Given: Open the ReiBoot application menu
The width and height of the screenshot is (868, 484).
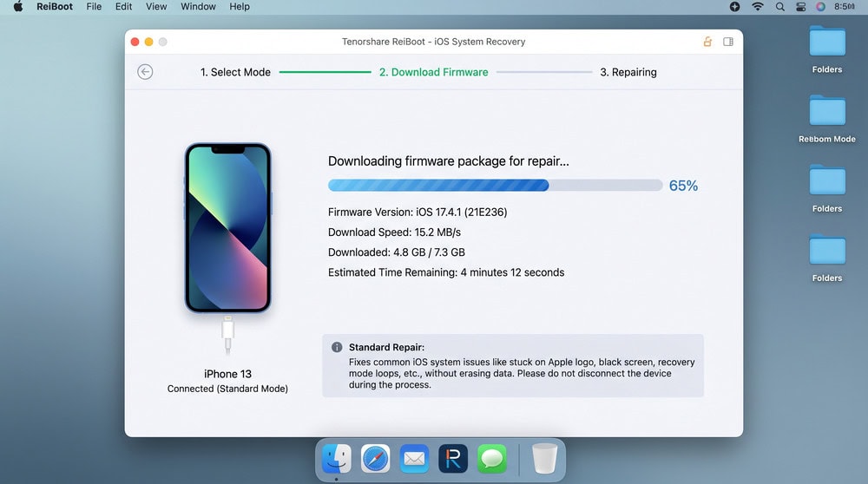Looking at the screenshot, I should (x=54, y=7).
